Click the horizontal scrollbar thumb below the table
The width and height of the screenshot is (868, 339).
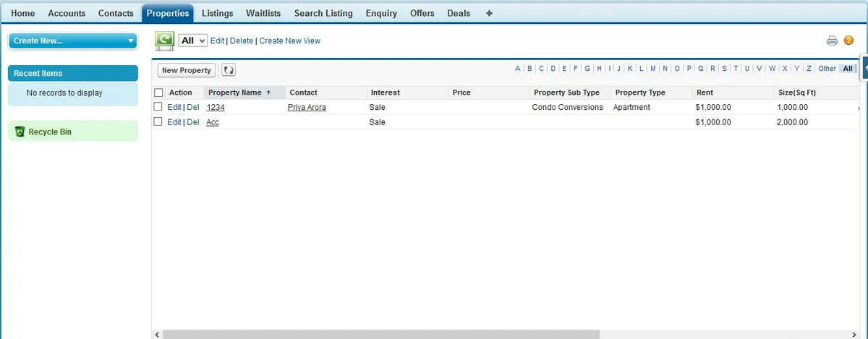pos(381,335)
